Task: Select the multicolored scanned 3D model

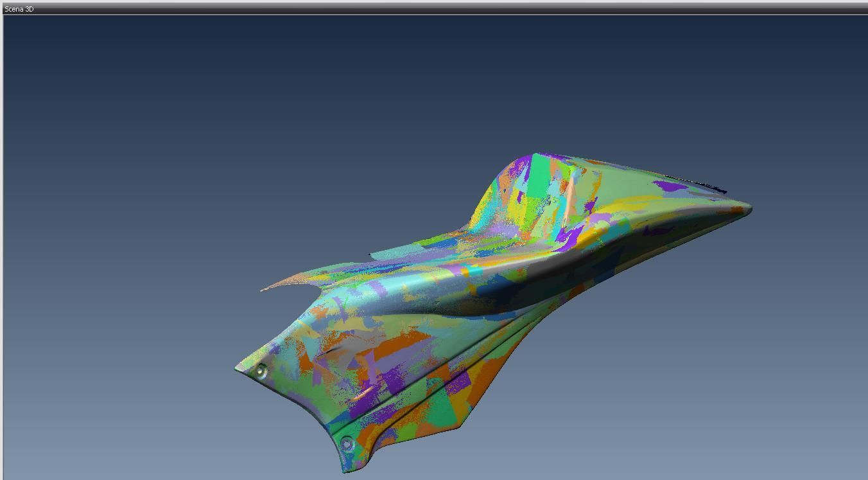Action: [493, 313]
